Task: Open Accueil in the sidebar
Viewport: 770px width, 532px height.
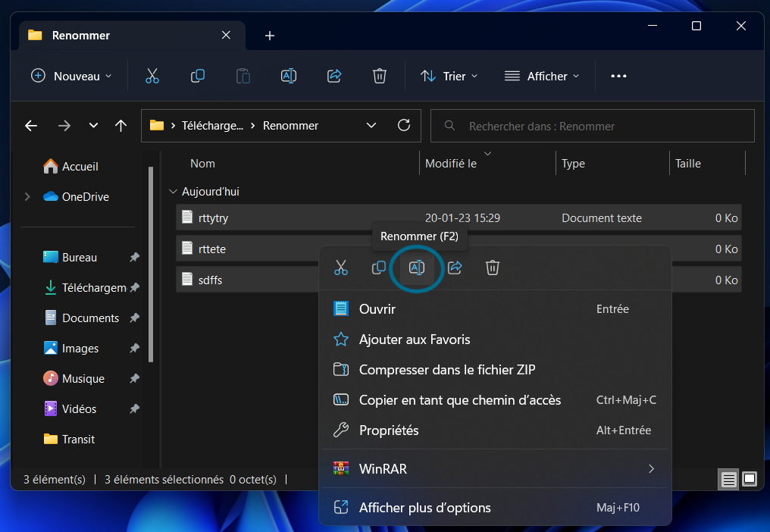Action: tap(70, 167)
